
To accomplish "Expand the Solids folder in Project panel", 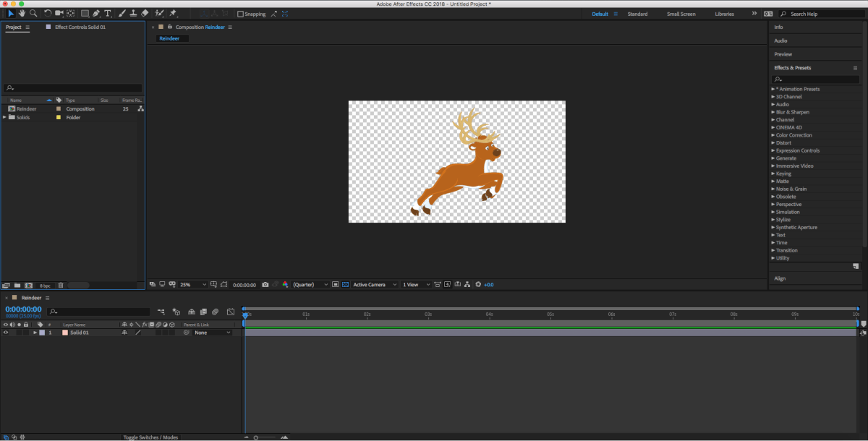I will pyautogui.click(x=5, y=117).
